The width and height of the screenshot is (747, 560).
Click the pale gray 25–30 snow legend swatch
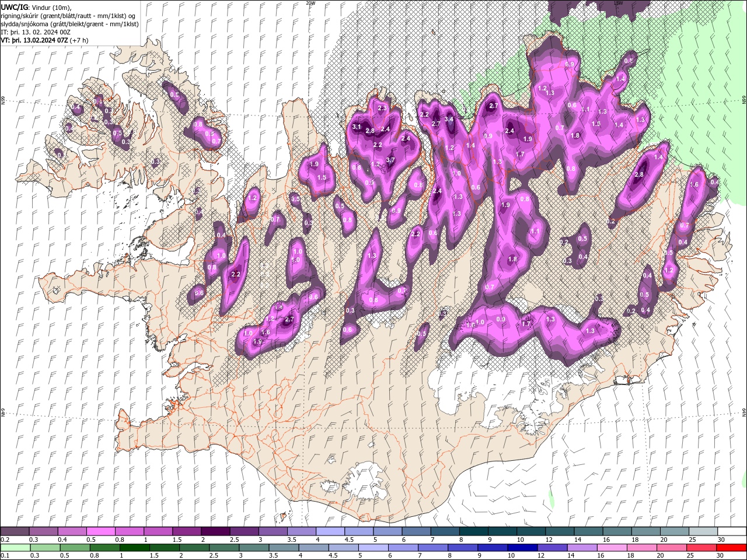(x=702, y=531)
